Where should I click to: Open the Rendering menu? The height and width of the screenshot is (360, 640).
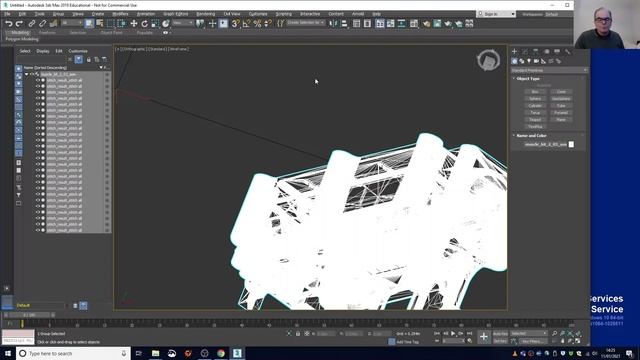205,14
